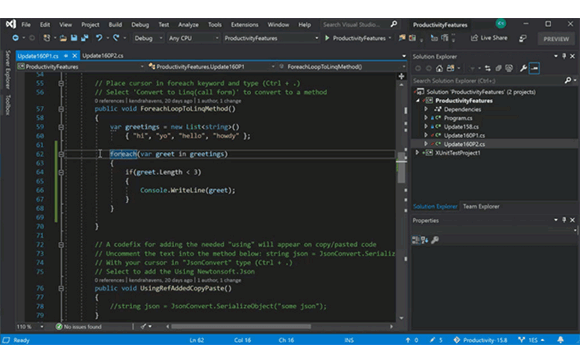580x363 pixels.
Task: Click the notifications bell in status bar
Action: pyautogui.click(x=560, y=340)
